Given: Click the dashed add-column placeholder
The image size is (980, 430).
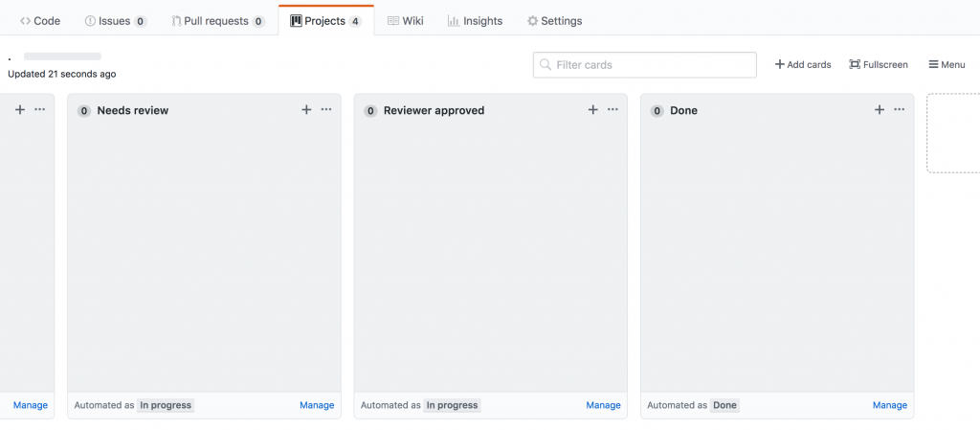Looking at the screenshot, I should tap(953, 133).
